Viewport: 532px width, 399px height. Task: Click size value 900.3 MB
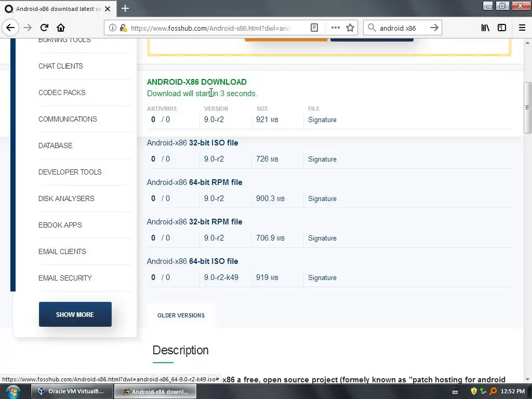click(x=270, y=198)
